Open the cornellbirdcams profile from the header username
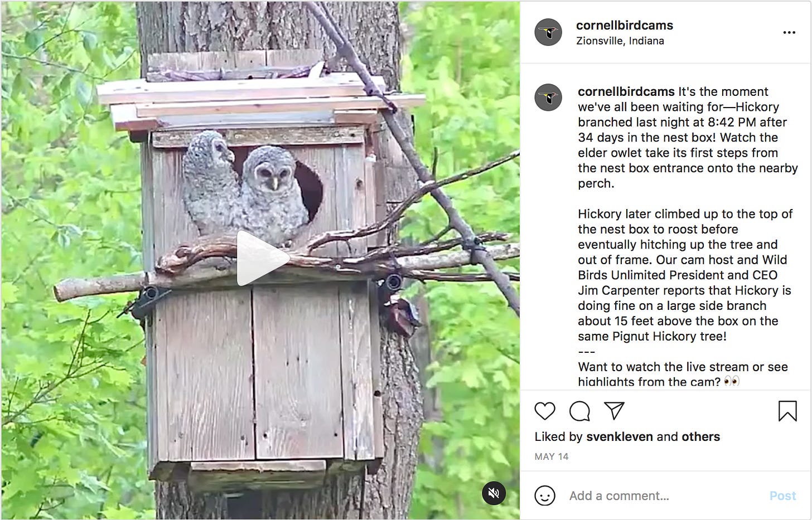 625,25
